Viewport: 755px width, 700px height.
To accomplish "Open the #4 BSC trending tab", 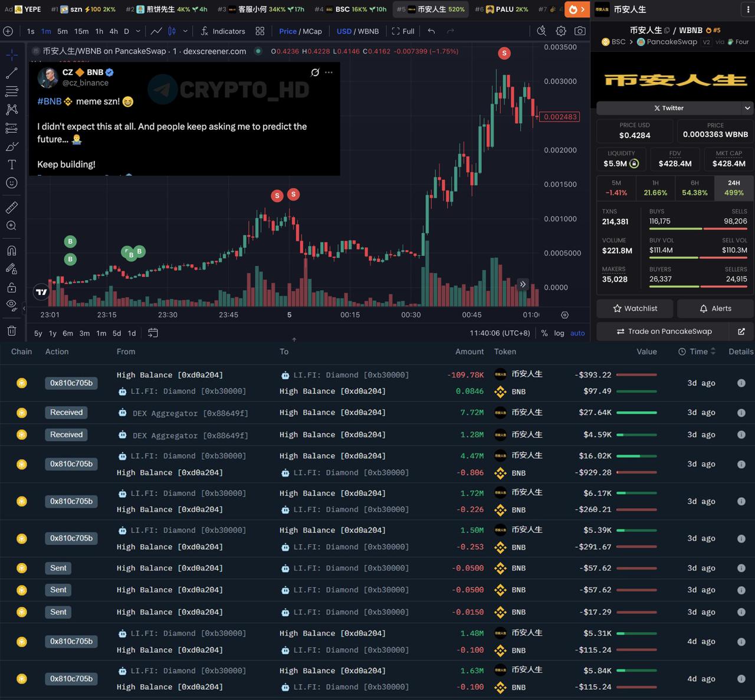I will click(350, 9).
